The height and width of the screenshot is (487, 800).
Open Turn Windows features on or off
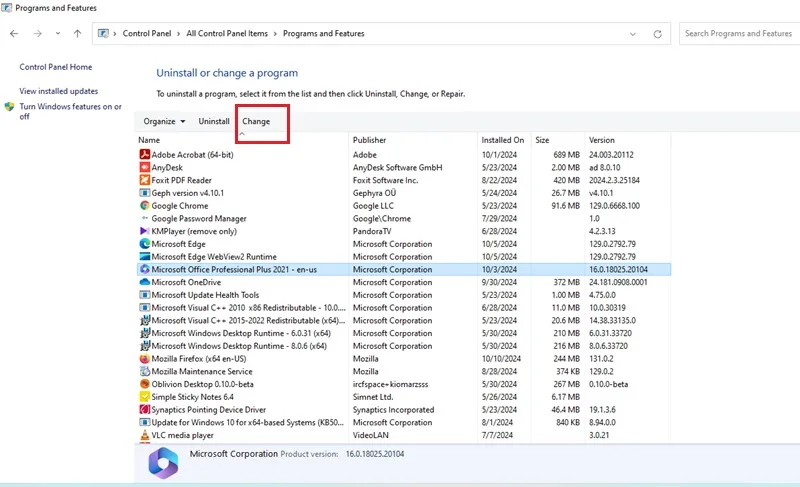tap(70, 111)
